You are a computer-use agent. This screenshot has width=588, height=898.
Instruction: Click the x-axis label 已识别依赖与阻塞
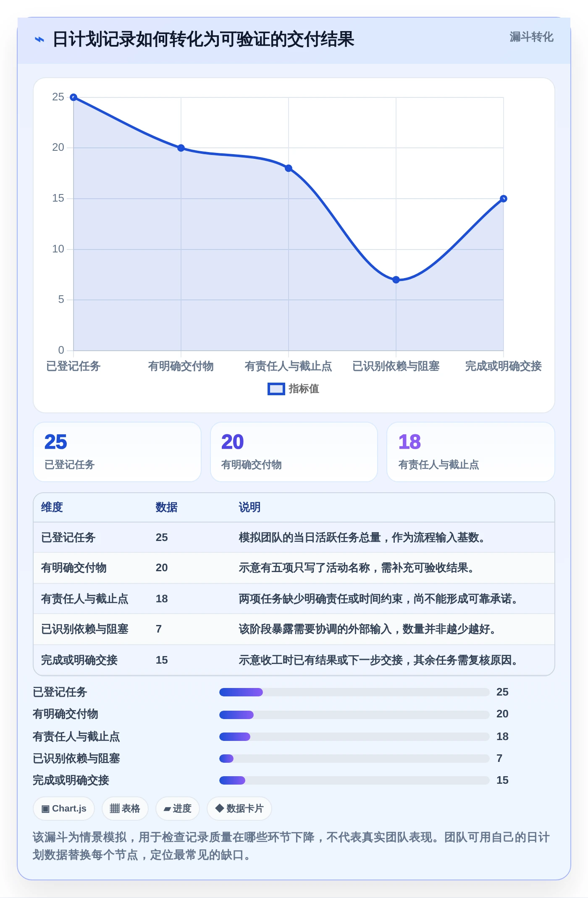[396, 366]
